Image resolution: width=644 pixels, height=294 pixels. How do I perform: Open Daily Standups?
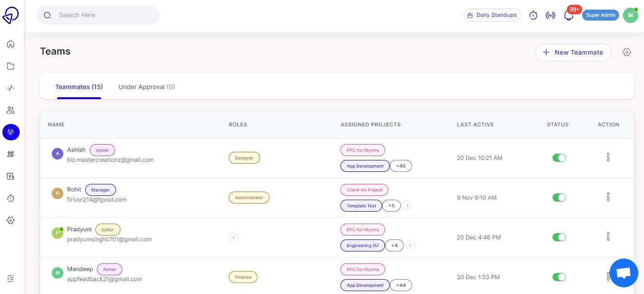(x=492, y=15)
